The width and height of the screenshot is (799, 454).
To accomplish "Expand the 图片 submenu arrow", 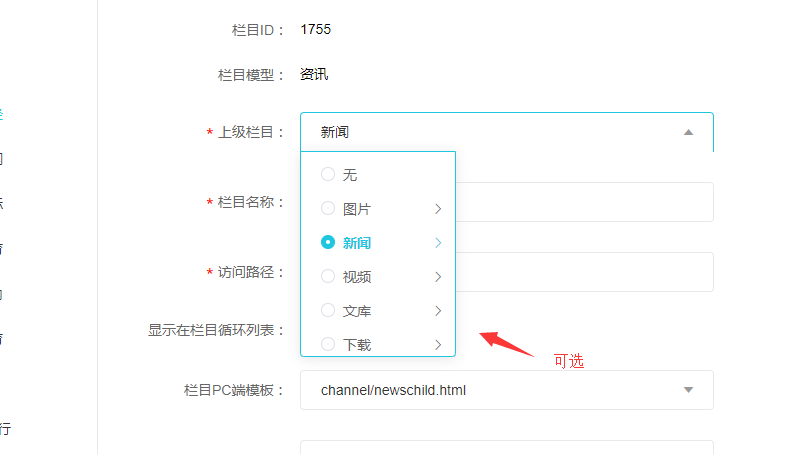I will pos(438,209).
